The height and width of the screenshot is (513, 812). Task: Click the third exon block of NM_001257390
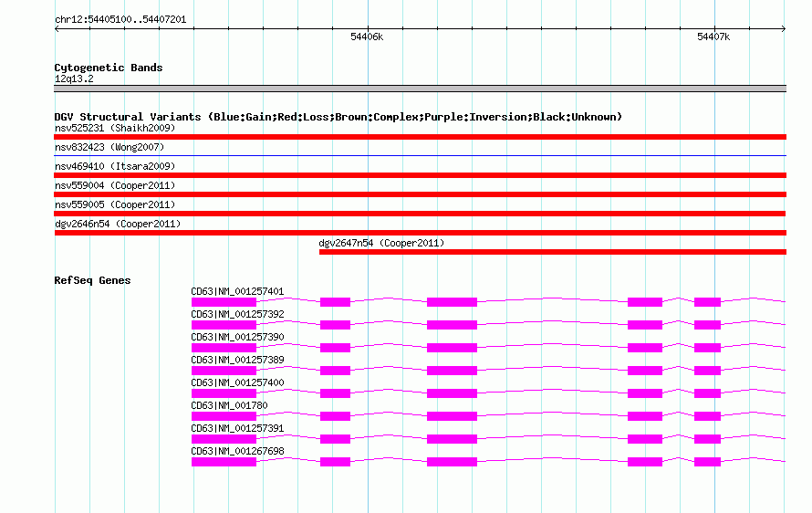point(452,348)
